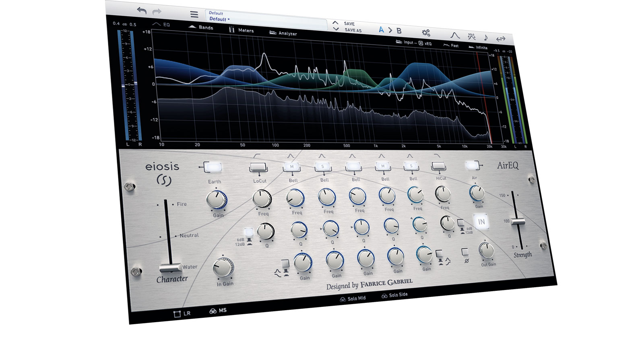Open the Infinite peak hold dropdown
Viewport: 644px width, 362px height.
[x=478, y=47]
